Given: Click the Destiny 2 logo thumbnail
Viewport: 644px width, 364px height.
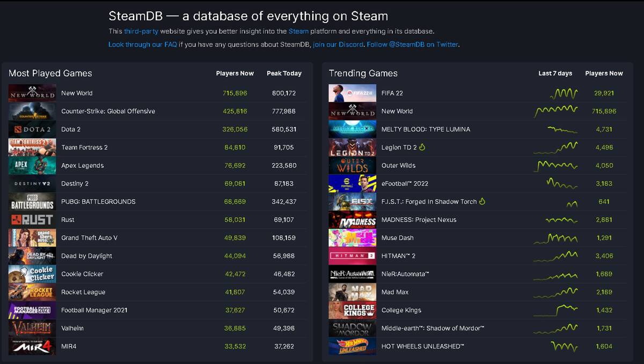Looking at the screenshot, I should 32,184.
